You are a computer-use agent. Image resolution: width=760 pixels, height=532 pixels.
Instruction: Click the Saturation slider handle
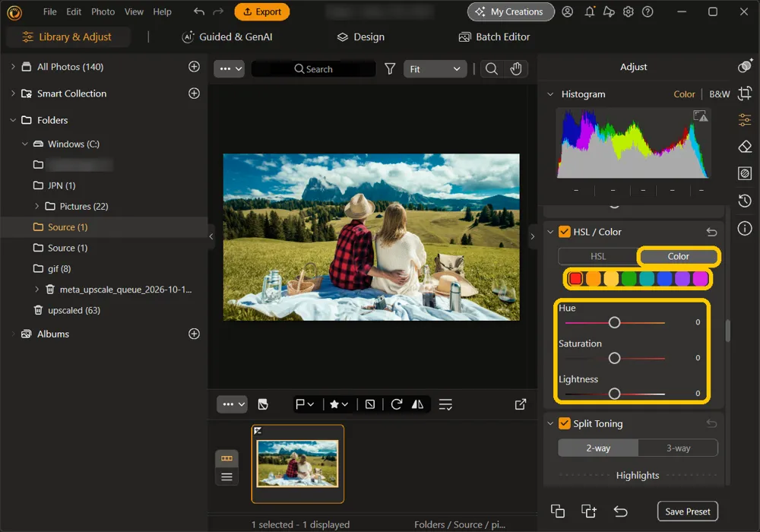click(x=614, y=358)
